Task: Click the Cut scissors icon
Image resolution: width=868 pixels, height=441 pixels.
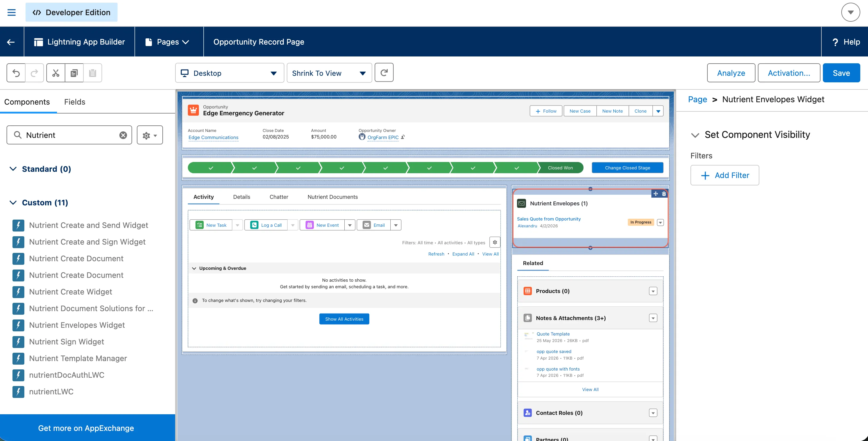Action: [x=56, y=73]
